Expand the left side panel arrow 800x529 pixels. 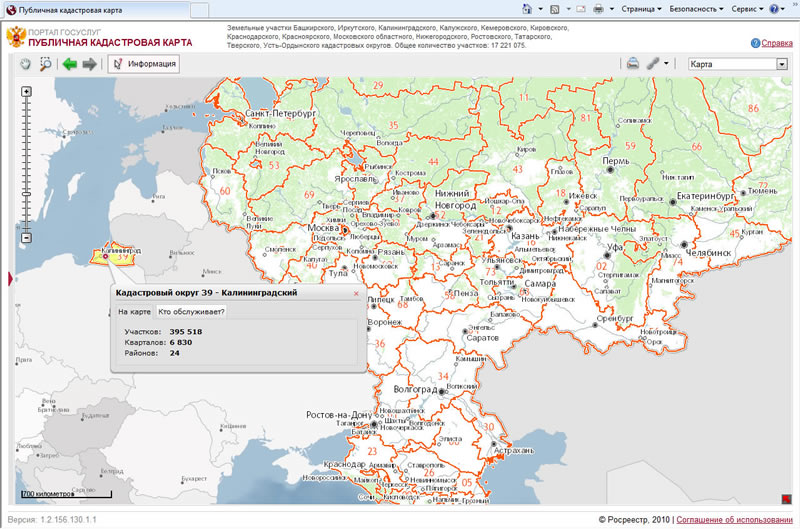pyautogui.click(x=10, y=279)
